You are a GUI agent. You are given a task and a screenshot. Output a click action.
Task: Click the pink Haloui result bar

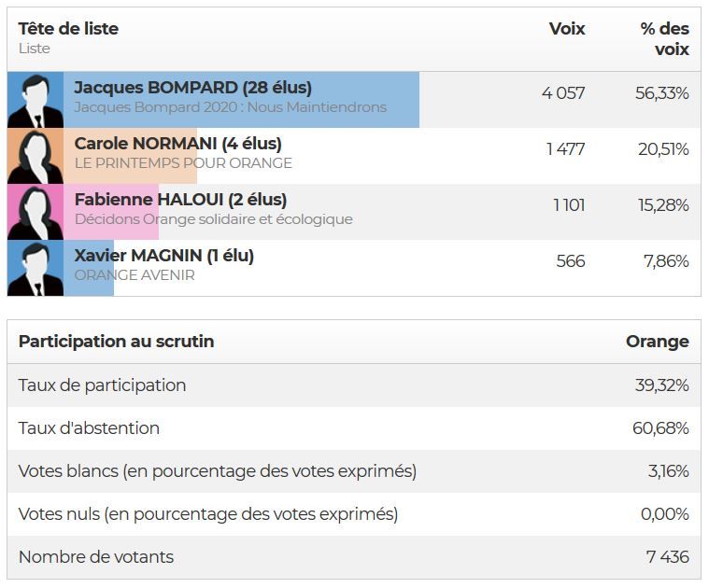(x=111, y=212)
